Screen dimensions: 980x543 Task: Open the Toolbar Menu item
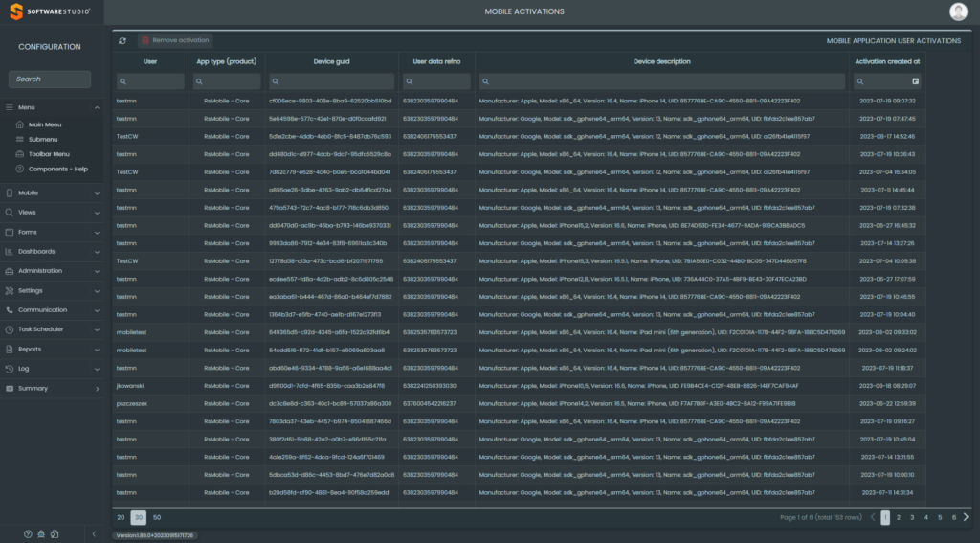coord(48,153)
